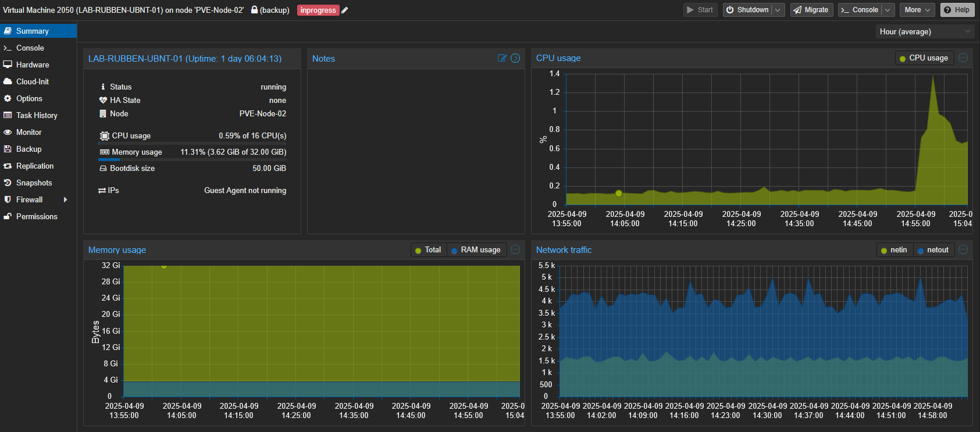Click the Migrate button

pos(811,10)
